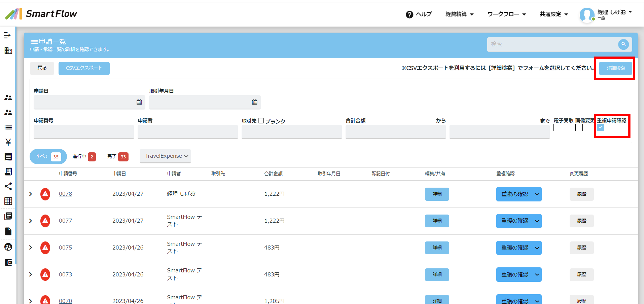Click the CSVエクスポート button

click(x=84, y=68)
